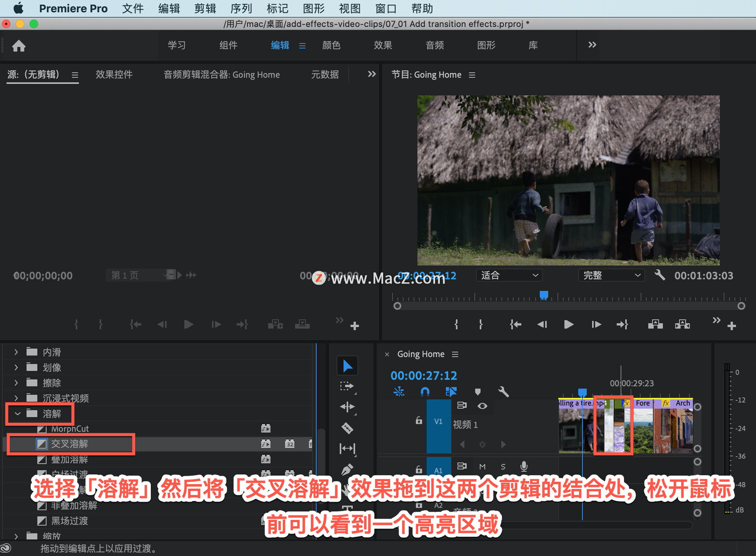
Task: Switch to 效果控件 tab
Action: [x=114, y=74]
